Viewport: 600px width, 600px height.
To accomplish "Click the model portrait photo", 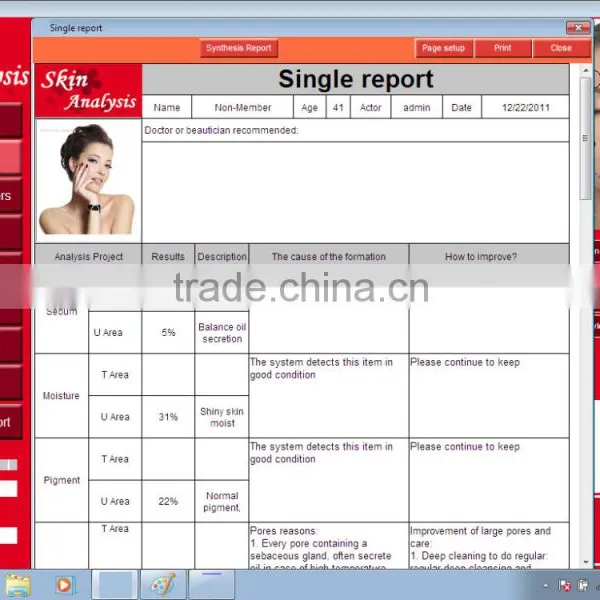I will click(x=88, y=180).
